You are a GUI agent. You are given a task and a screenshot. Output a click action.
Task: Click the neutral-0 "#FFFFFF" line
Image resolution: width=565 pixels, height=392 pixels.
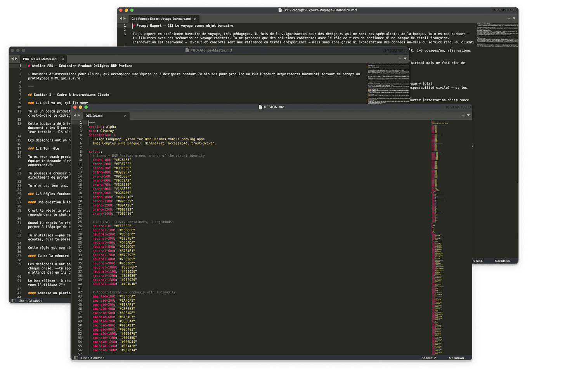click(x=112, y=226)
